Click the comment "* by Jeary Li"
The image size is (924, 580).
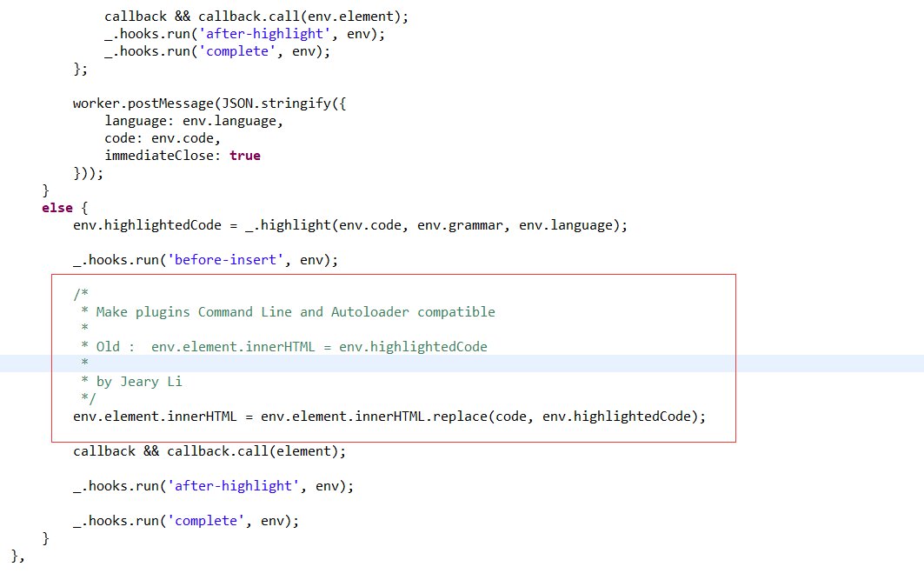(x=131, y=382)
